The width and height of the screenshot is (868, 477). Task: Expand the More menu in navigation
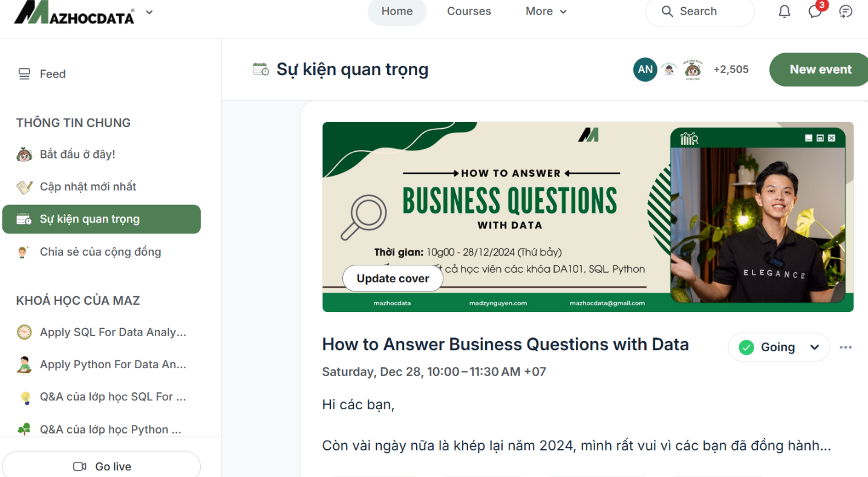click(546, 11)
